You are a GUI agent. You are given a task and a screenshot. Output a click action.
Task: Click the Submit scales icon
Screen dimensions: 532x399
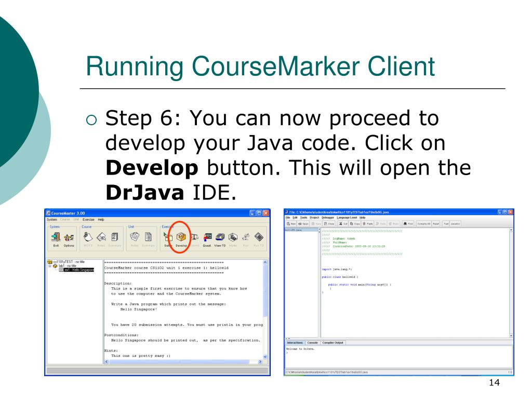click(x=195, y=237)
